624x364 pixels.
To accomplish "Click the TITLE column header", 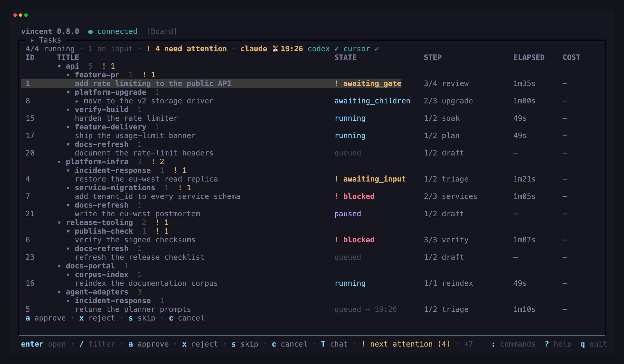I will point(68,57).
